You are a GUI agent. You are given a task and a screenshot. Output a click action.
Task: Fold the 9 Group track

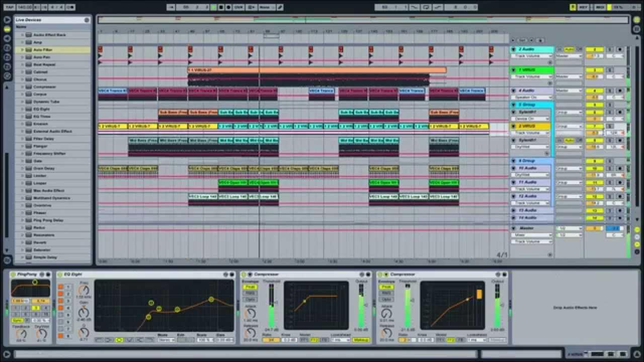(x=514, y=161)
